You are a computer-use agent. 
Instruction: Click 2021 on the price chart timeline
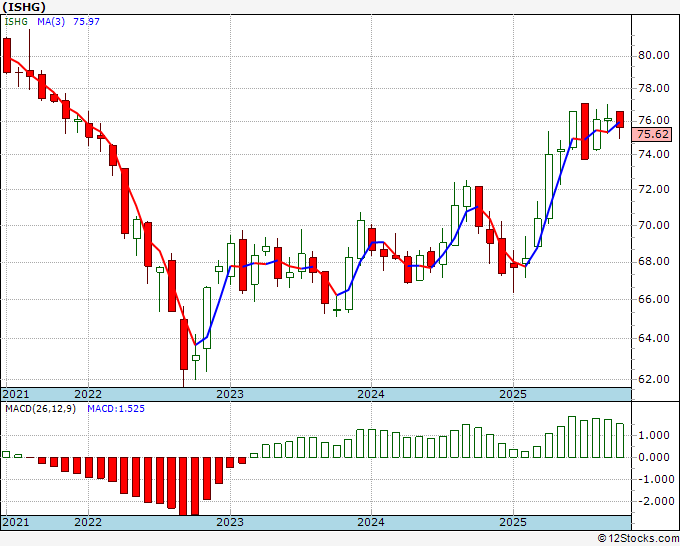tap(16, 394)
